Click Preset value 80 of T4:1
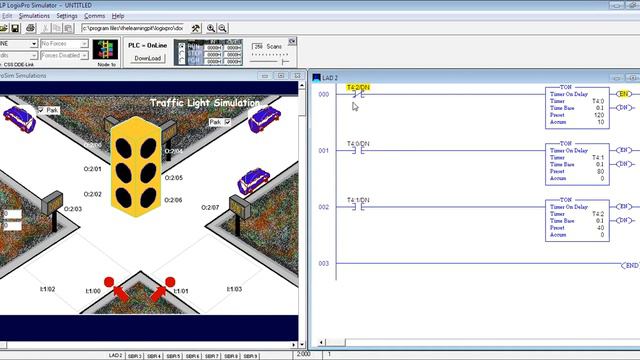 point(600,171)
